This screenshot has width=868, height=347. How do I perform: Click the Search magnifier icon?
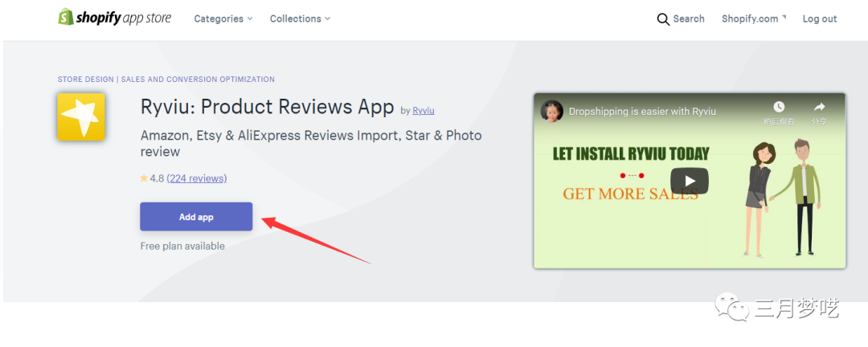pos(663,19)
